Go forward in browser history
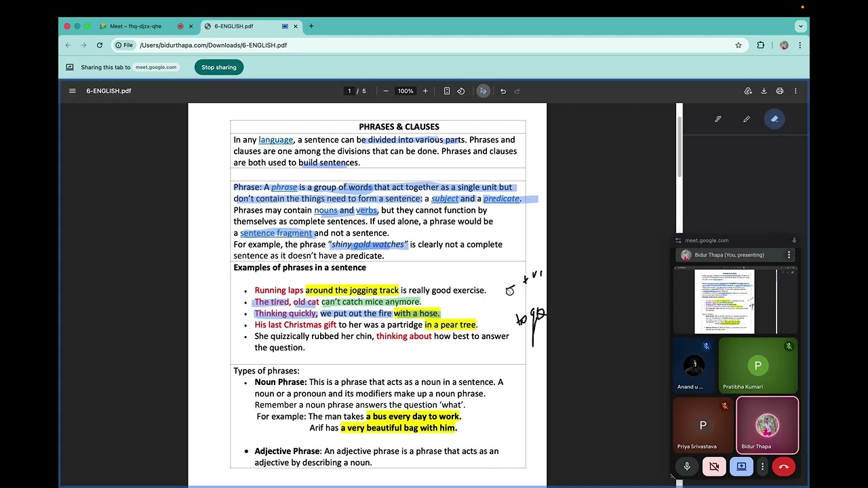This screenshot has width=868, height=488. click(83, 45)
